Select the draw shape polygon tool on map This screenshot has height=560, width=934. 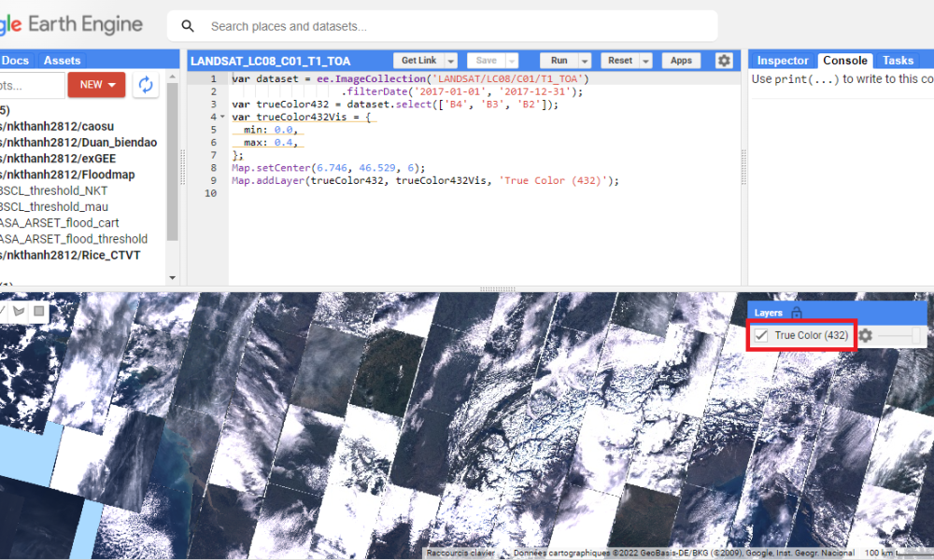click(19, 311)
